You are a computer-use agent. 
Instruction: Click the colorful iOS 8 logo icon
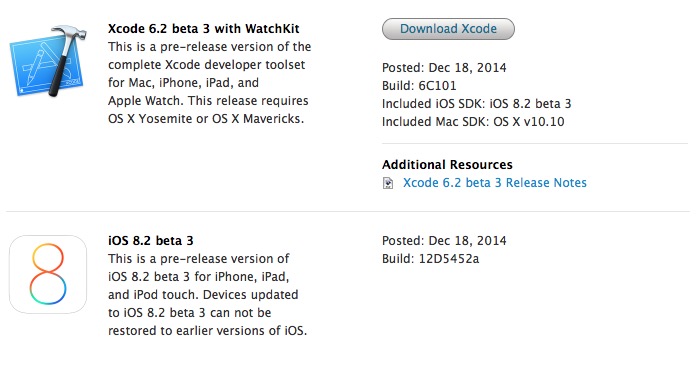click(x=48, y=274)
